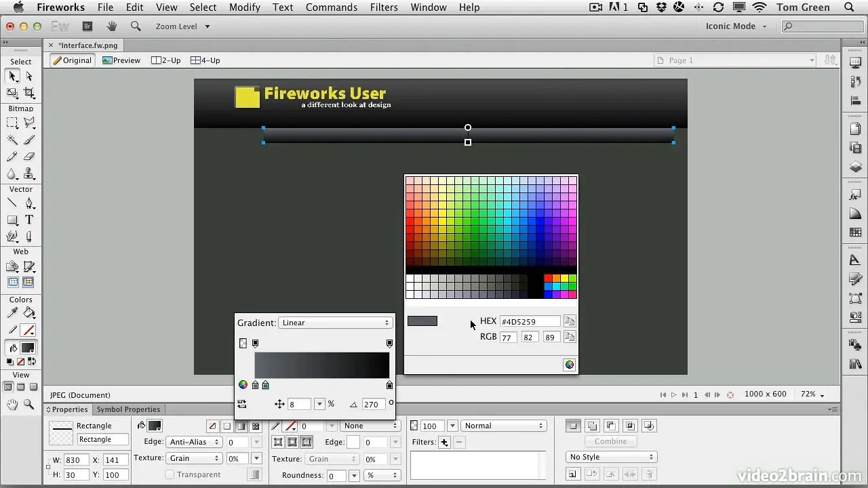Select the Eraser tool
The width and height of the screenshot is (868, 488).
pos(29,157)
